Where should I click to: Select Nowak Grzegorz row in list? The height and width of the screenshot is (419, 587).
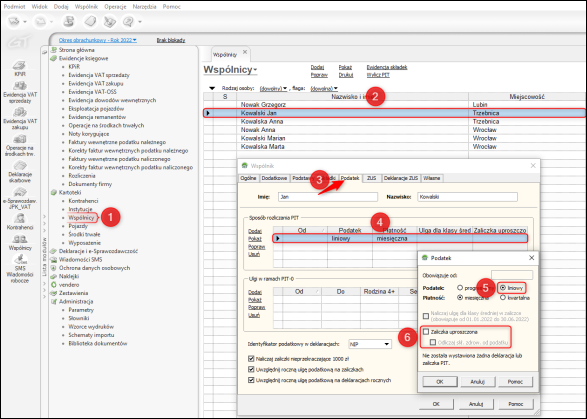[395, 104]
